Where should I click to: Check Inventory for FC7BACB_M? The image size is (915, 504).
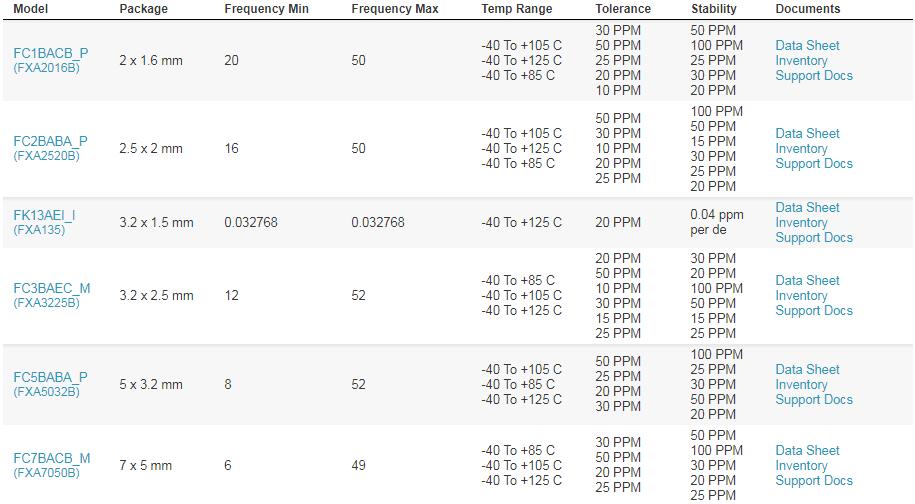(x=801, y=465)
